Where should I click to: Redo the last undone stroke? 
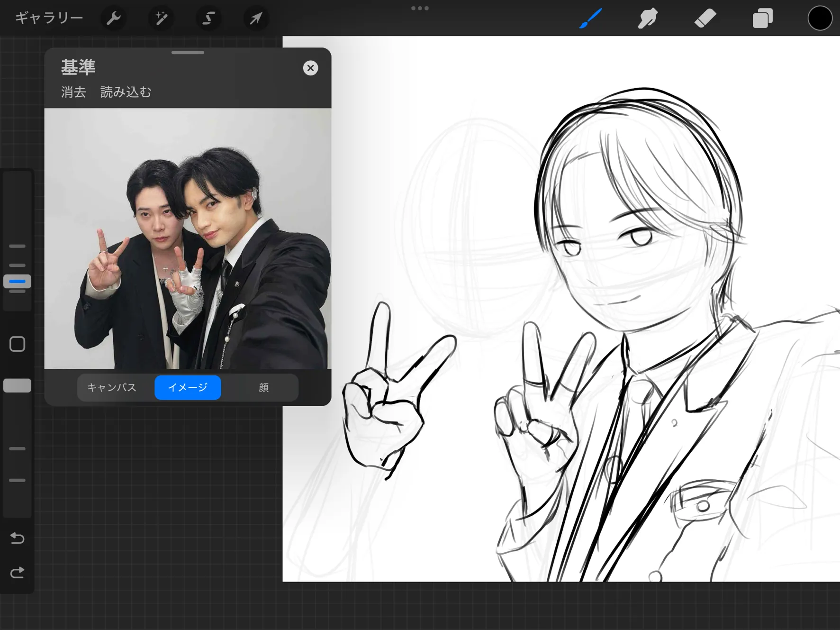[18, 573]
